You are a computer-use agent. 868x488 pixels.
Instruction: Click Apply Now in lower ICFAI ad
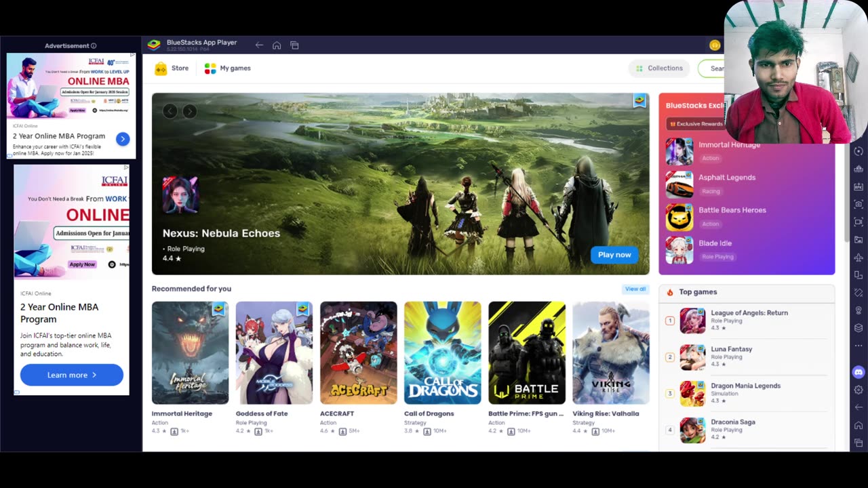point(82,264)
